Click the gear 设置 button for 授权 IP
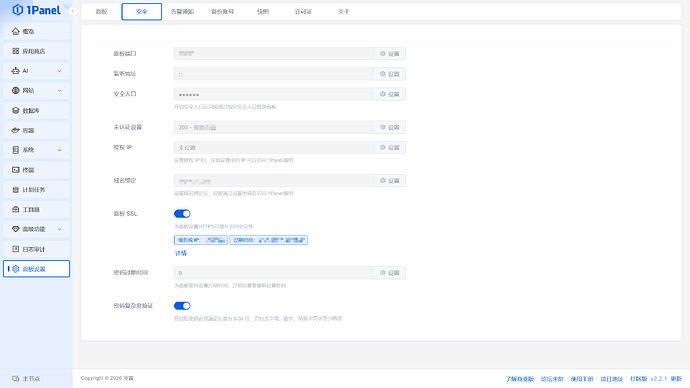 (390, 147)
